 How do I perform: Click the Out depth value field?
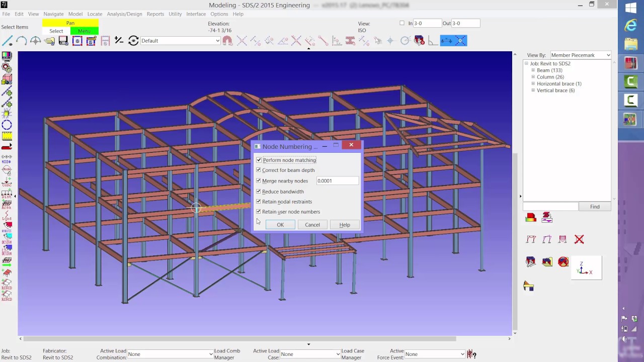466,23
